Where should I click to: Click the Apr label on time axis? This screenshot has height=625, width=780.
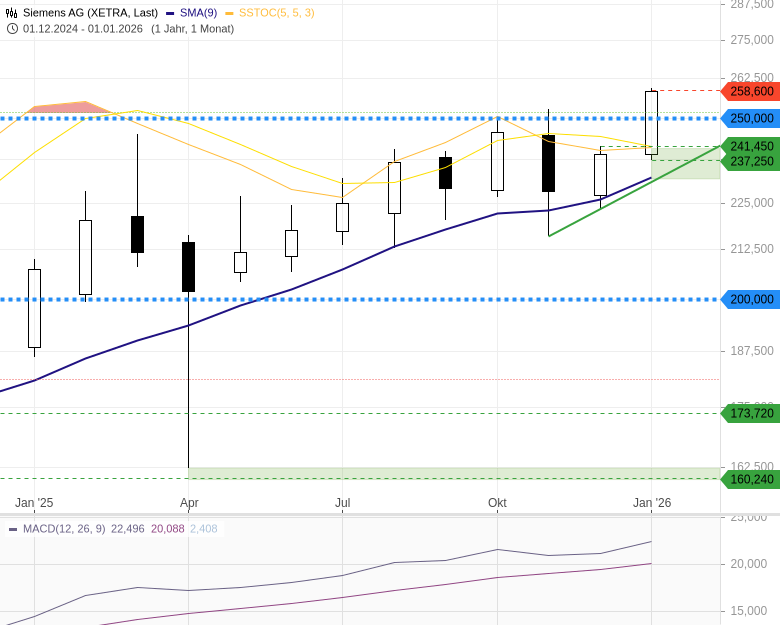pyautogui.click(x=189, y=503)
